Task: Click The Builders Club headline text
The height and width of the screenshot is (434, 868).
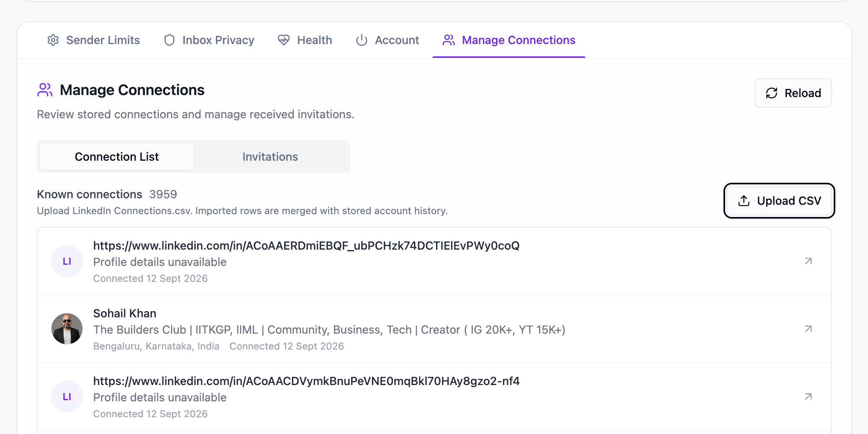Action: (329, 330)
